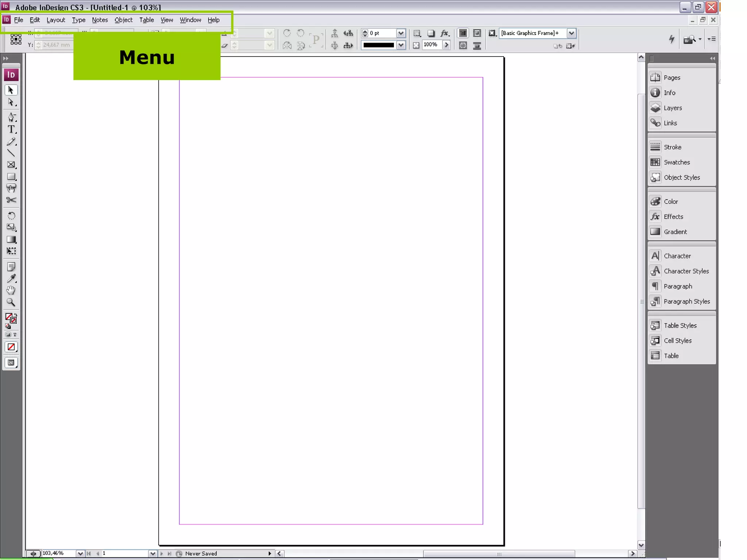Open the Effects panel

pyautogui.click(x=681, y=217)
